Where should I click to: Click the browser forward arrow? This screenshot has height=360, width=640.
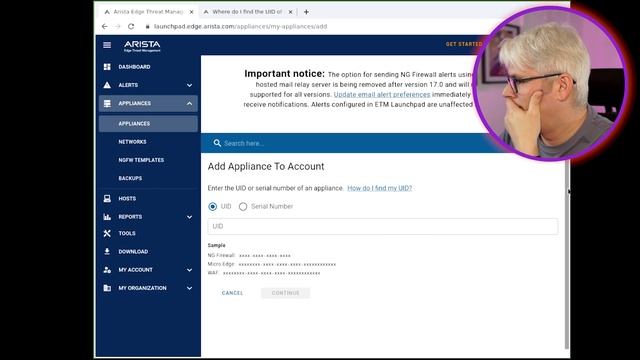point(118,26)
